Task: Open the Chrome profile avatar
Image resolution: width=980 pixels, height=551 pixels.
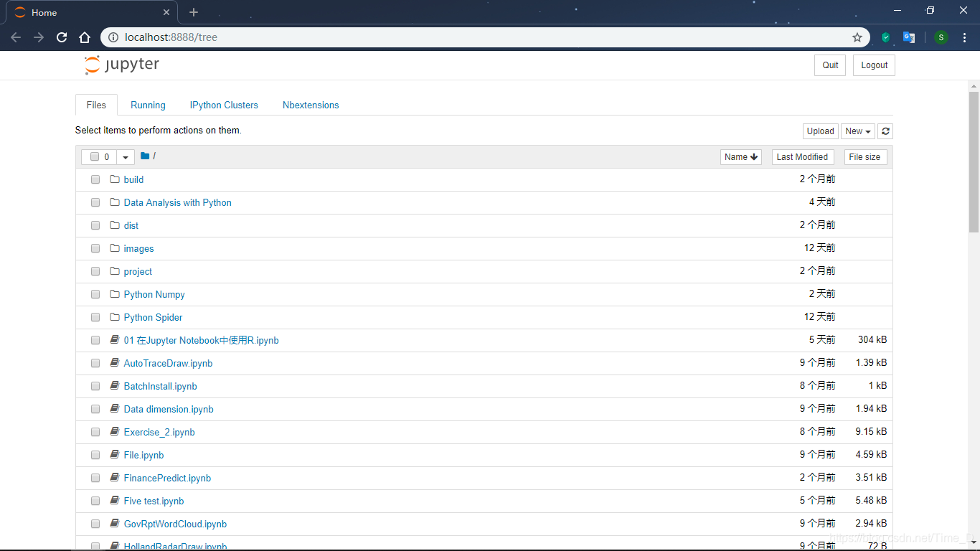Action: (x=941, y=37)
